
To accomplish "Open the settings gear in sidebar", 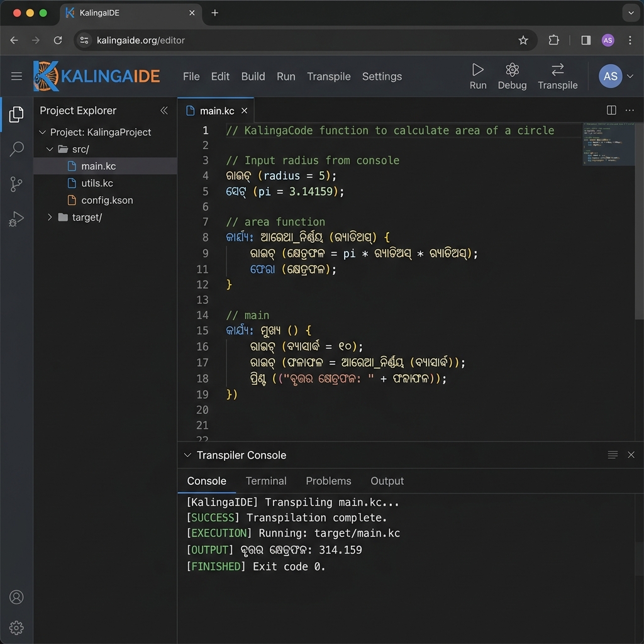I will [x=16, y=628].
